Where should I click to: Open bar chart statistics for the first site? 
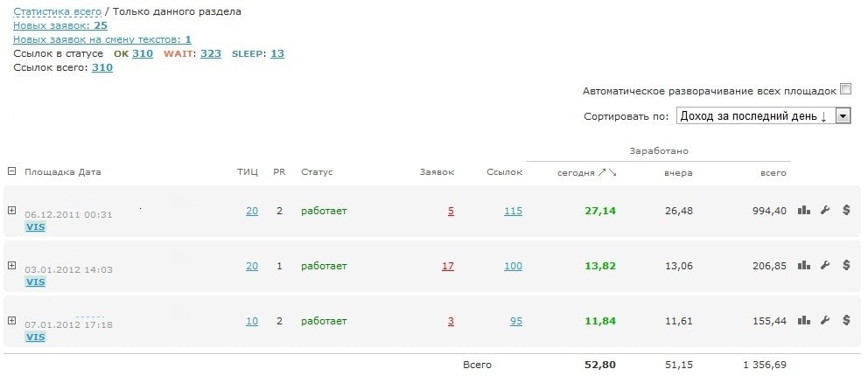804,210
